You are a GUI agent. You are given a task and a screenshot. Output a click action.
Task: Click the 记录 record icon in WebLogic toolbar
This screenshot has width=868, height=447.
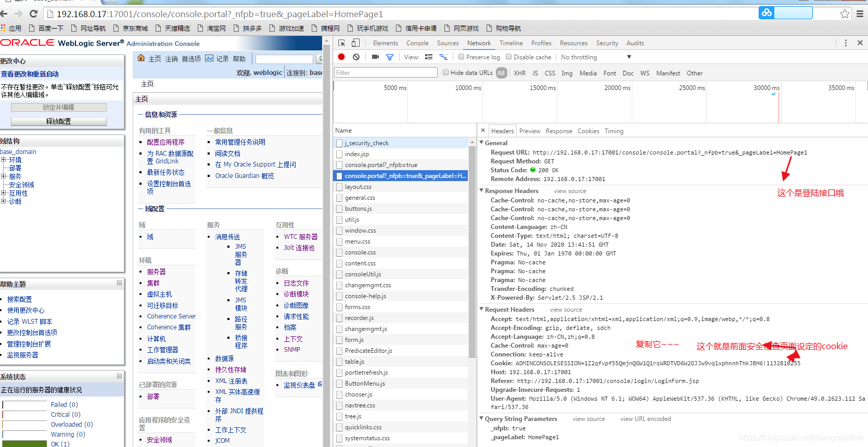[x=209, y=58]
